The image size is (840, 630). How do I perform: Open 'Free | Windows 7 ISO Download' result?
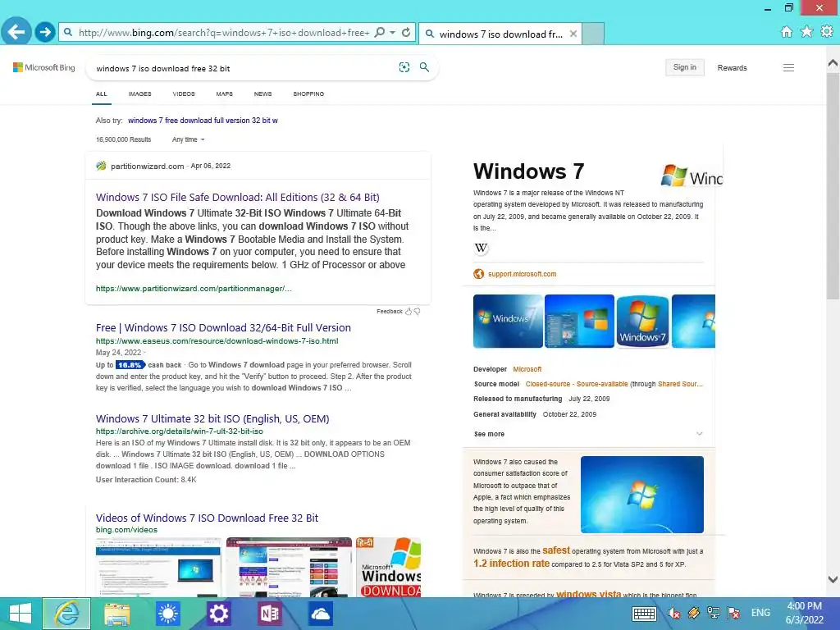click(x=223, y=327)
